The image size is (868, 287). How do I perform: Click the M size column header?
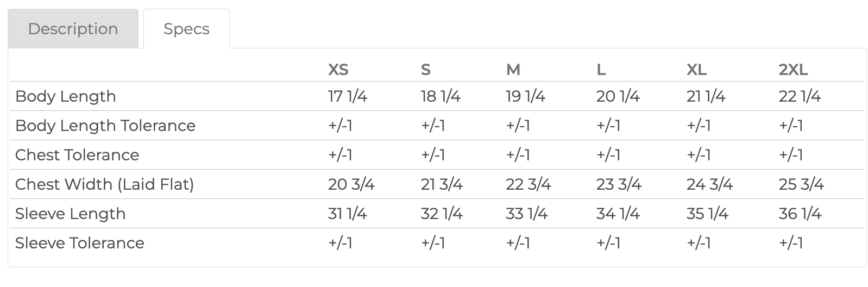point(513,70)
